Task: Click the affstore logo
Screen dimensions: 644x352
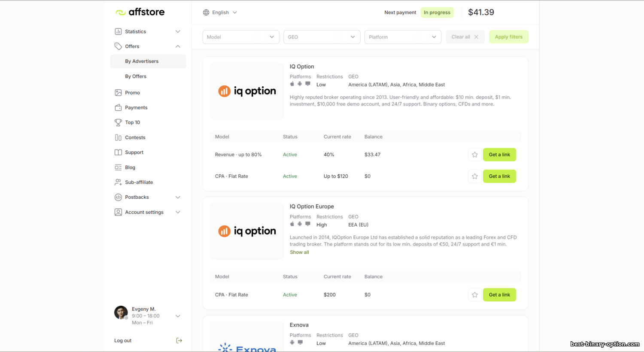Action: [140, 12]
